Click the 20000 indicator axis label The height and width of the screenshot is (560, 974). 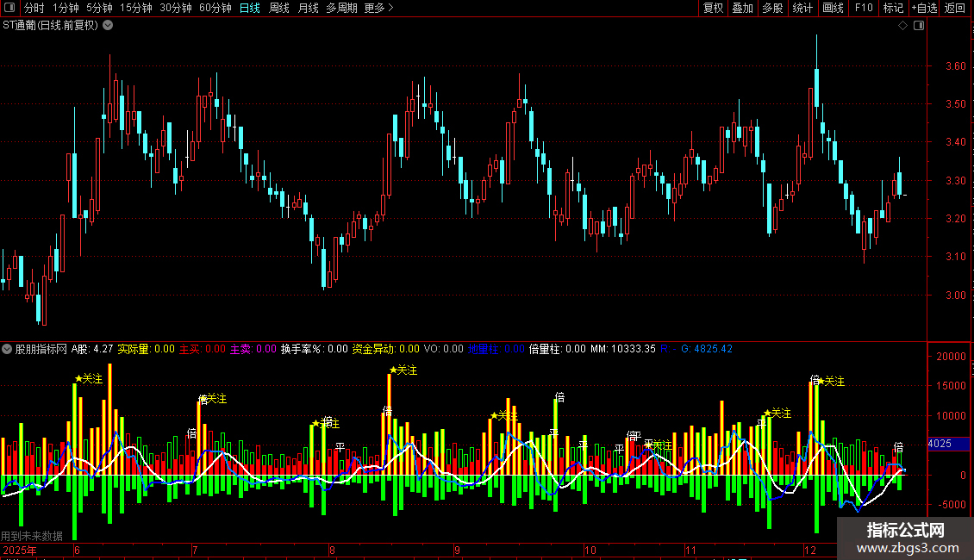[951, 357]
